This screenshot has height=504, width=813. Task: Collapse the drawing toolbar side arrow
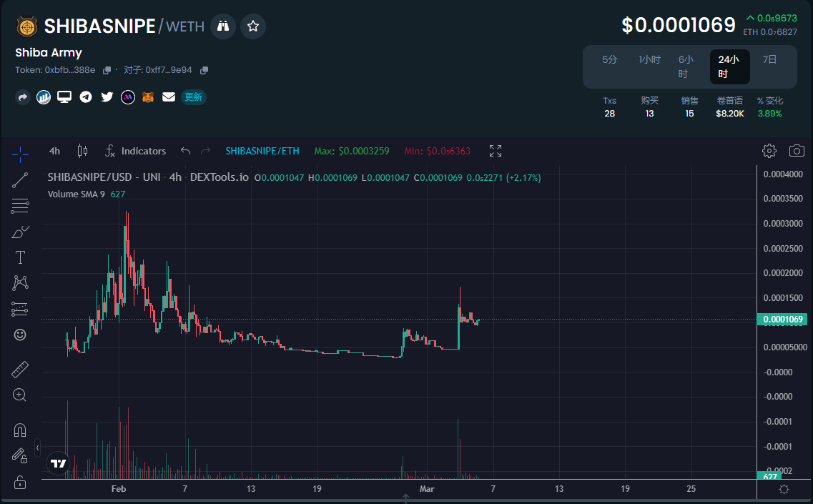point(37,448)
